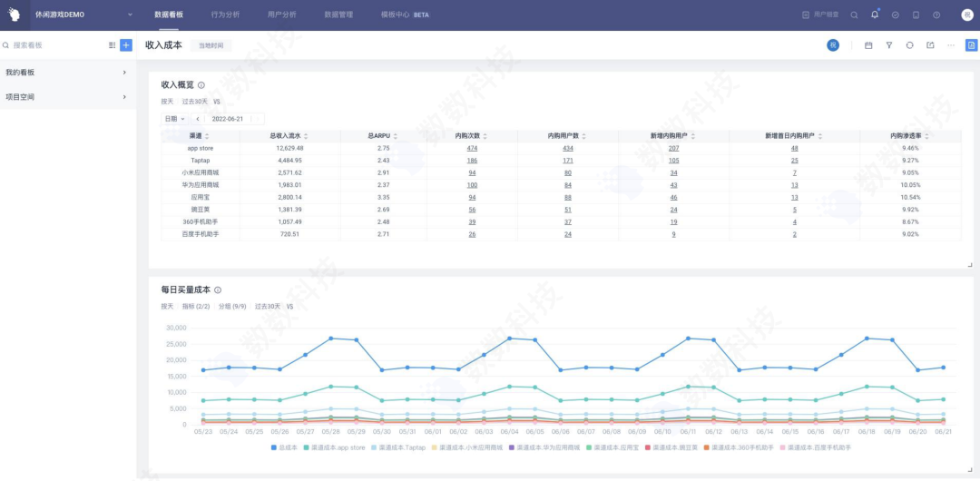Expand the 我的看板 section
The height and width of the screenshot is (481, 980).
(x=67, y=73)
